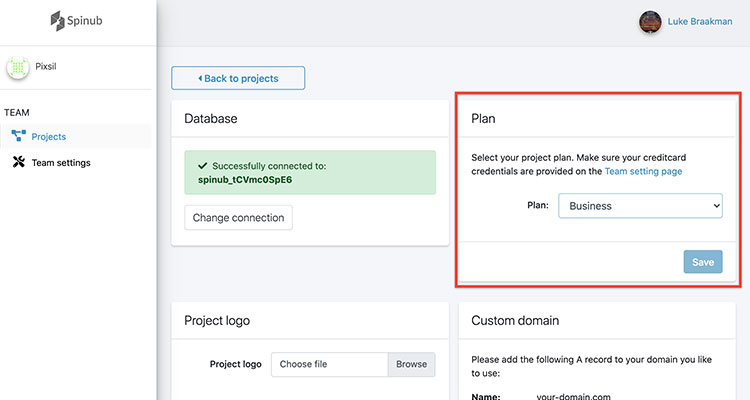The width and height of the screenshot is (750, 400).
Task: Click the Change connection button
Action: 238,218
